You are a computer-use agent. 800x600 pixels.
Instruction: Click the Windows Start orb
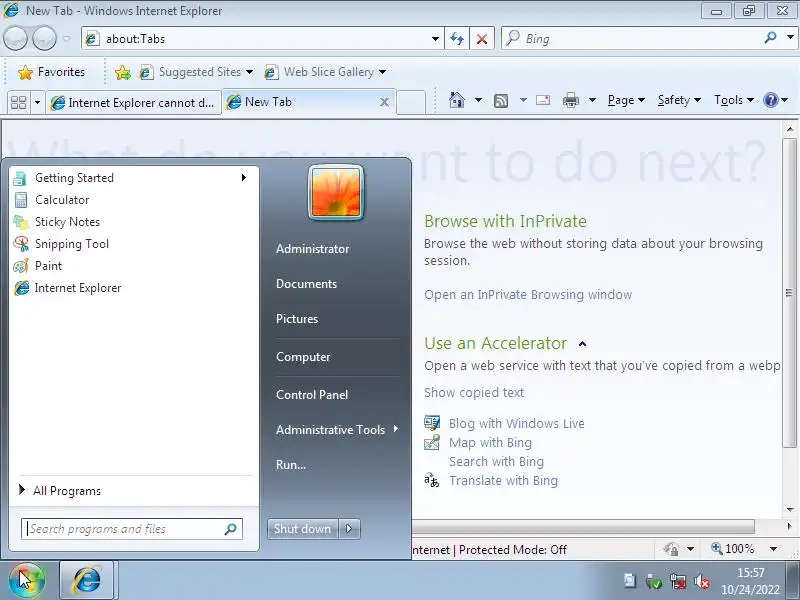coord(27,581)
